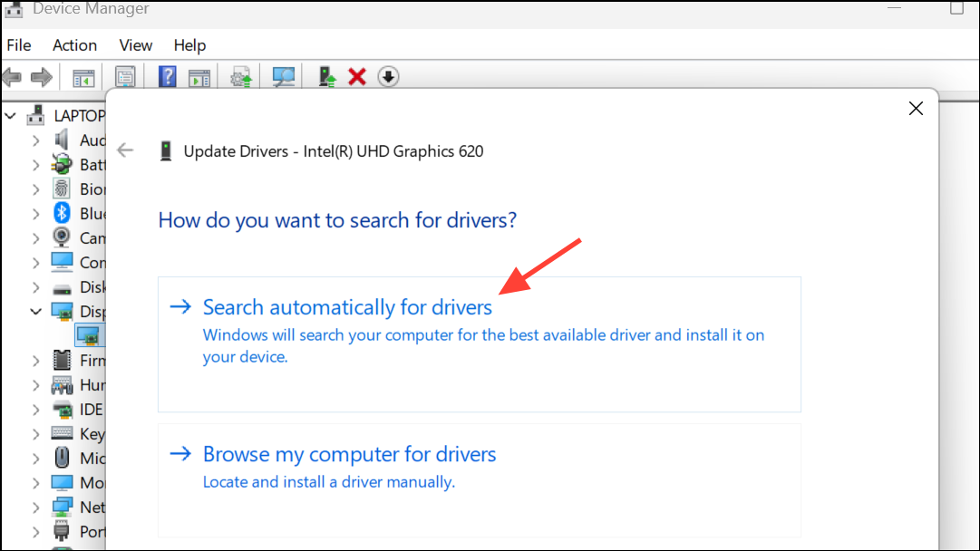Click the LAPTOP computer name in tree

pos(80,116)
